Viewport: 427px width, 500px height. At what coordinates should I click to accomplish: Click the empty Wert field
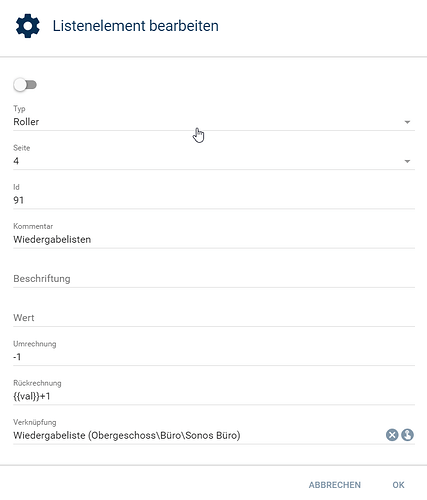pyautogui.click(x=214, y=318)
